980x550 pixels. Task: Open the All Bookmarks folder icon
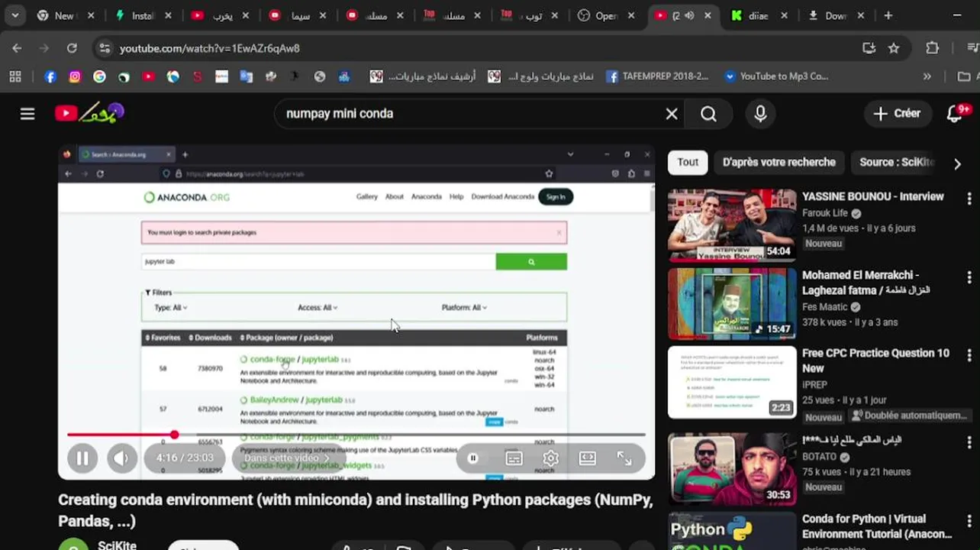965,76
